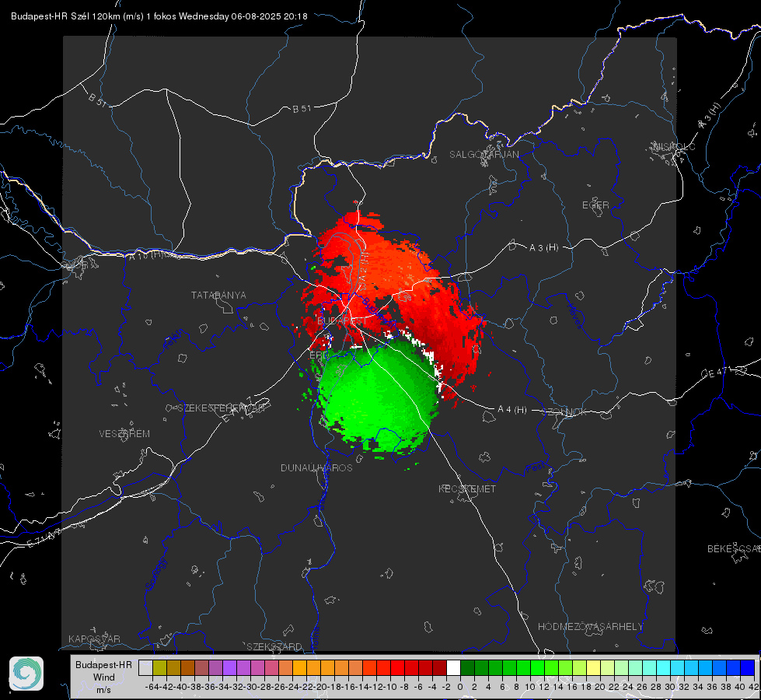
Task: Click the MISKOLC city label
Action: click(x=674, y=146)
